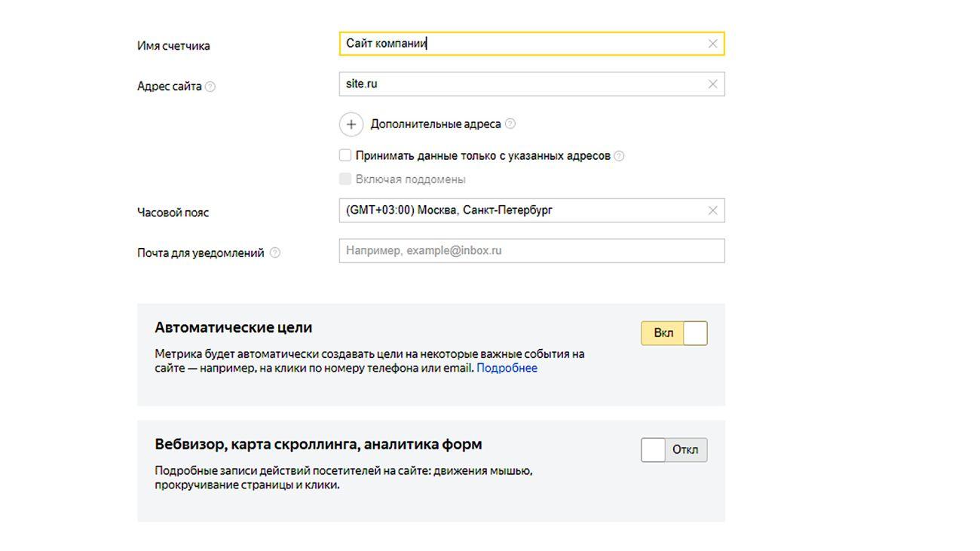980x551 pixels.
Task: Turn off the Автоматические цели toggle
Action: coord(674,333)
